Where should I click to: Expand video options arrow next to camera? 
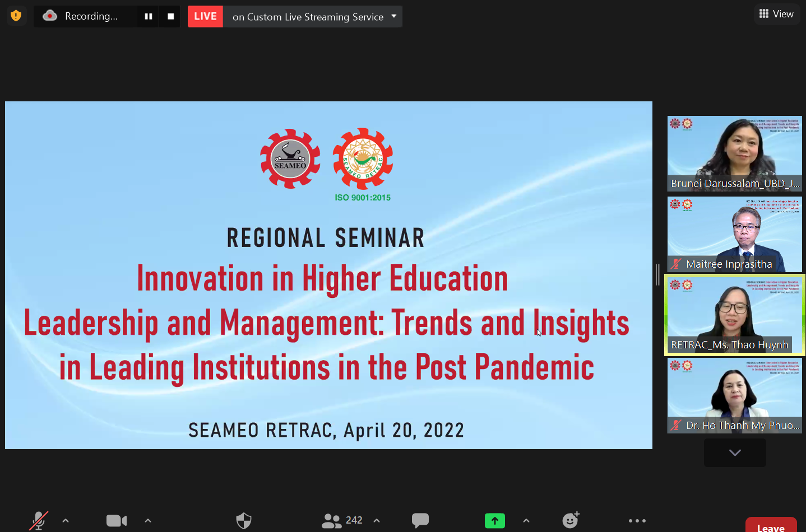148,521
